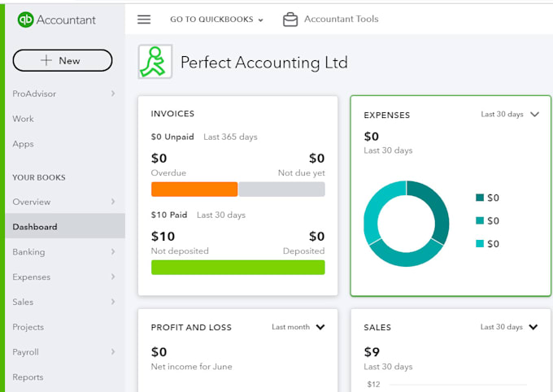Click the plus New button
The image size is (553, 392).
pos(63,60)
